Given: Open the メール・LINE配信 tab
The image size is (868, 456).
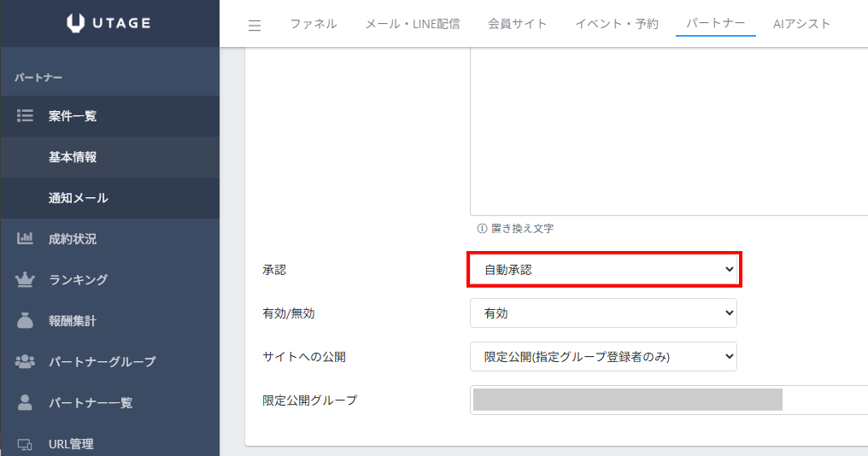Looking at the screenshot, I should click(412, 24).
